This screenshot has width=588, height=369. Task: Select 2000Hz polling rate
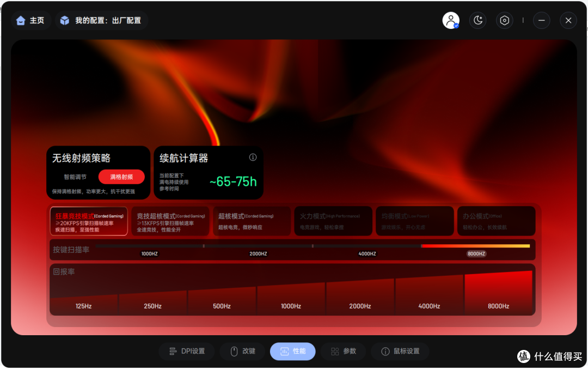tap(360, 297)
